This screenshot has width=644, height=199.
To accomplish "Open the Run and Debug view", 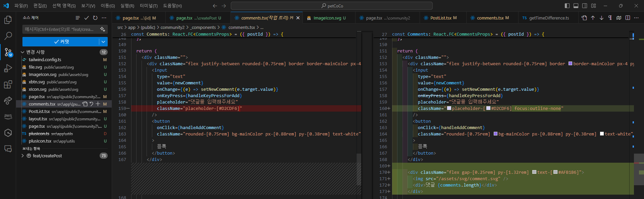I will click(x=8, y=68).
